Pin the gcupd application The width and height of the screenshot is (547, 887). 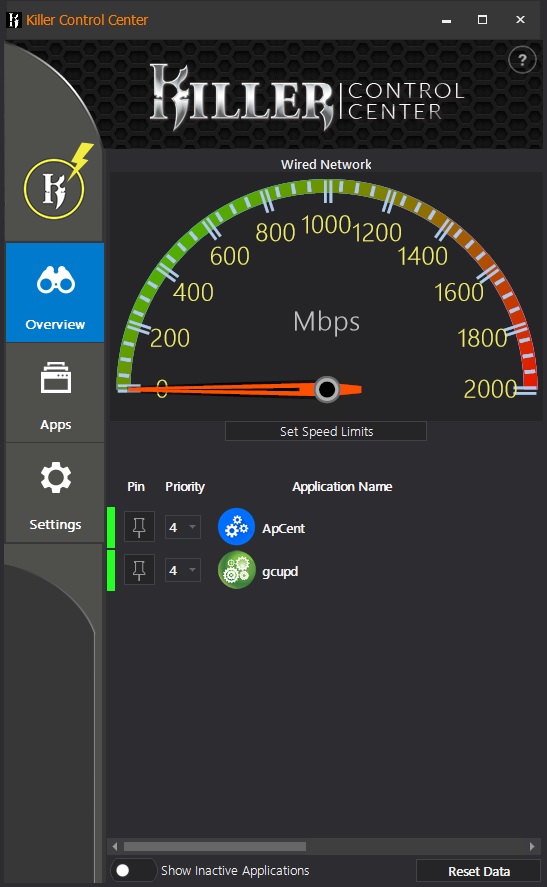[139, 570]
